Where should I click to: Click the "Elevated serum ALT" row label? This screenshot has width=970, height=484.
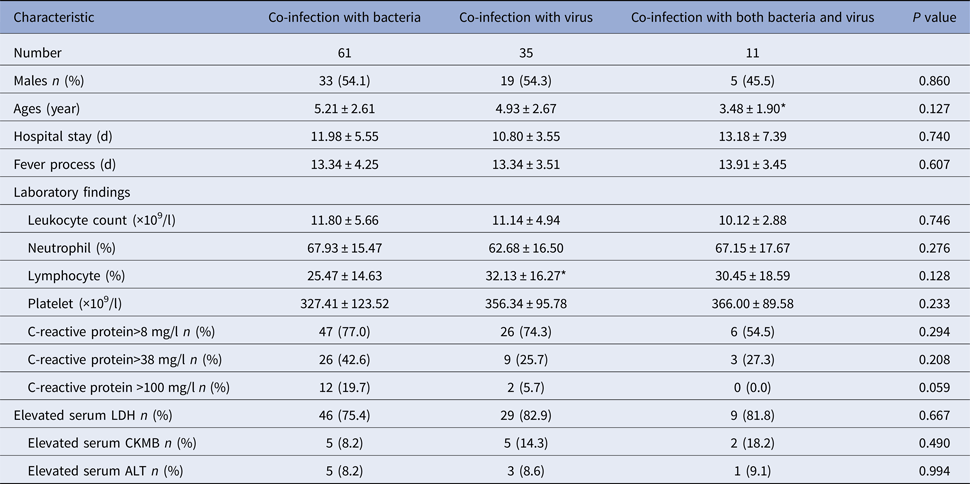click(108, 470)
